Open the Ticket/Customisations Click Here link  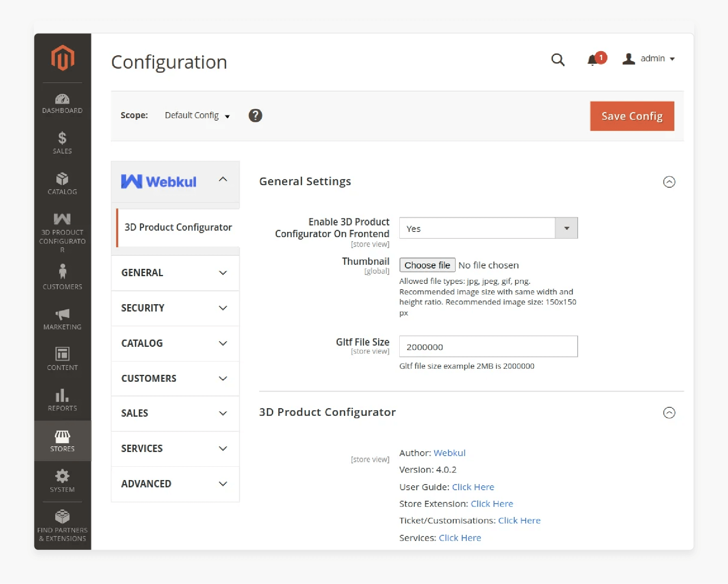pyautogui.click(x=519, y=521)
